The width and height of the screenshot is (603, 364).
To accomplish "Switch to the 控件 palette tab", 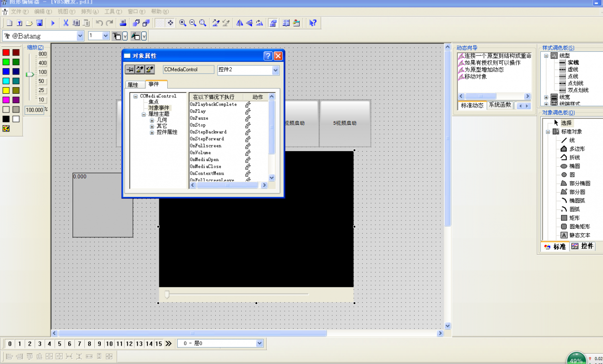I will [583, 246].
